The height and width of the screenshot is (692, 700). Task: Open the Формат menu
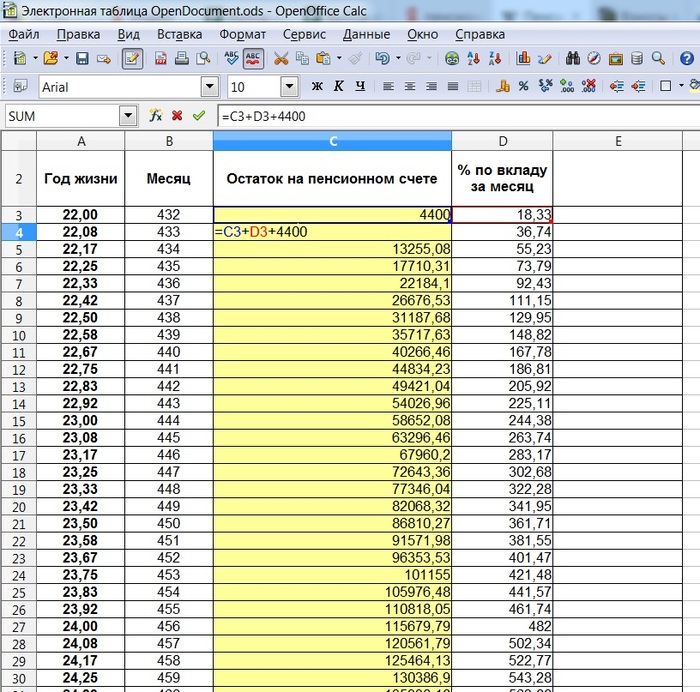242,34
